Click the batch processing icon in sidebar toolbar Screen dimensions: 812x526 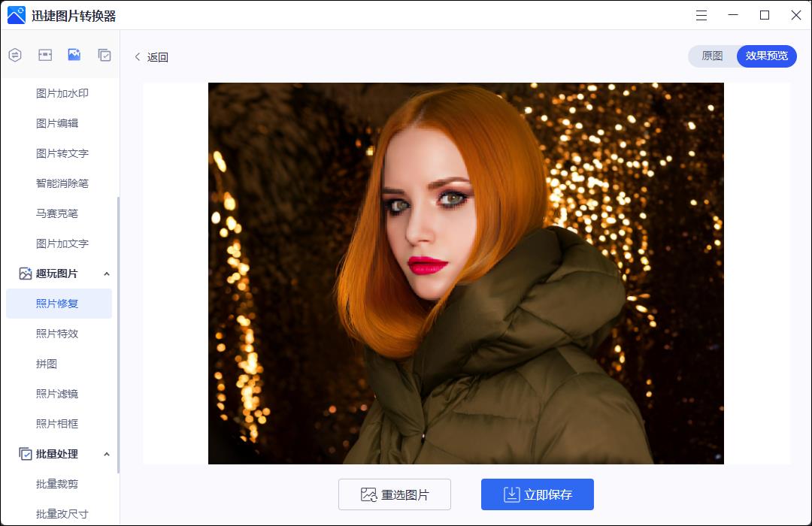click(104, 55)
